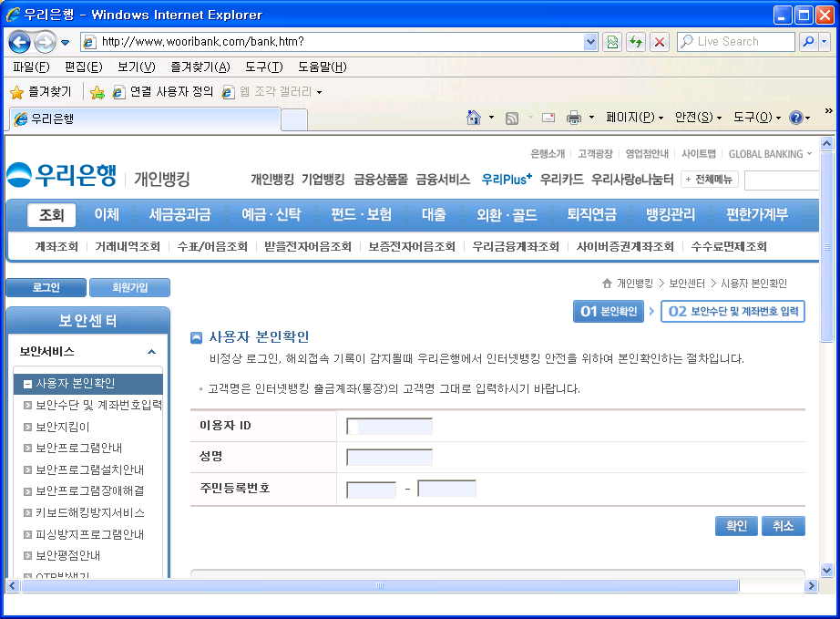The height and width of the screenshot is (619, 840).
Task: Select the 조회 main menu tab
Action: tap(51, 215)
